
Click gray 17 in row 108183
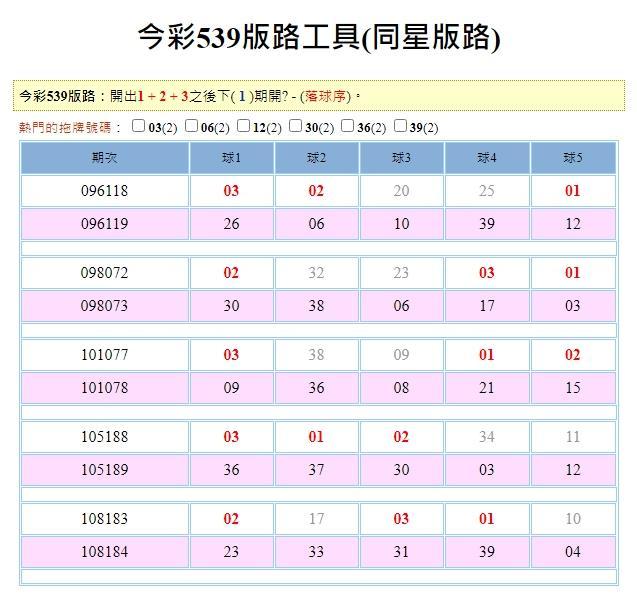pyautogui.click(x=316, y=519)
